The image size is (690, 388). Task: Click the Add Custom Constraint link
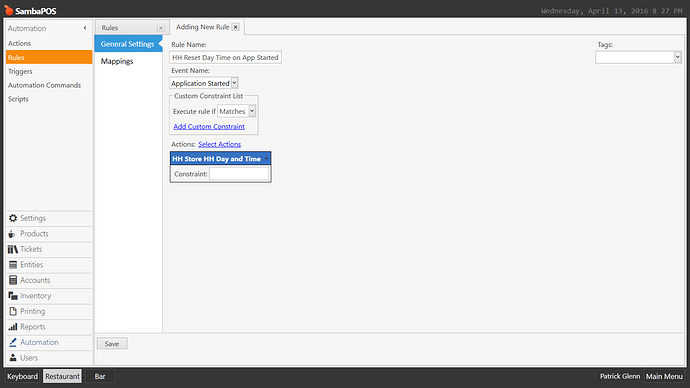(209, 126)
